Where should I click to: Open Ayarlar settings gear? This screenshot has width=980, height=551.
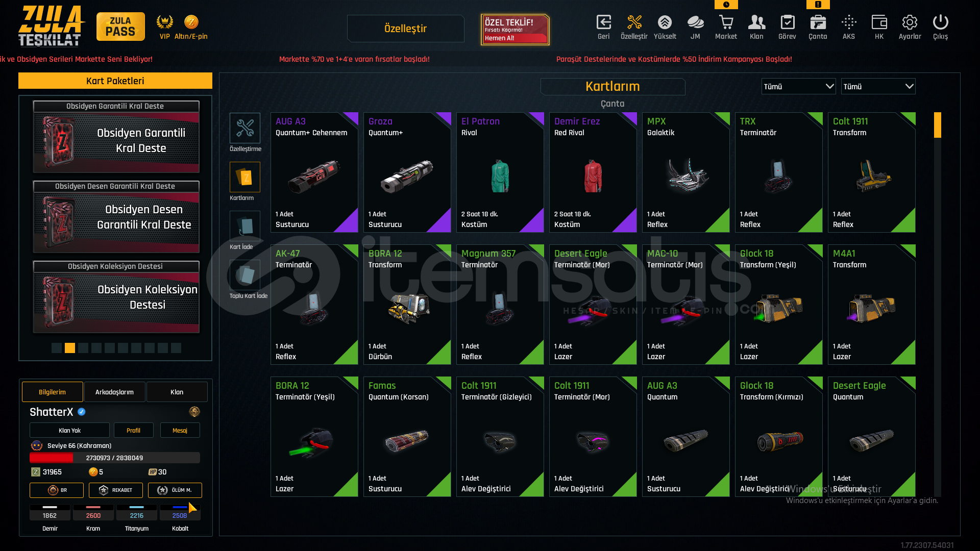click(x=910, y=22)
